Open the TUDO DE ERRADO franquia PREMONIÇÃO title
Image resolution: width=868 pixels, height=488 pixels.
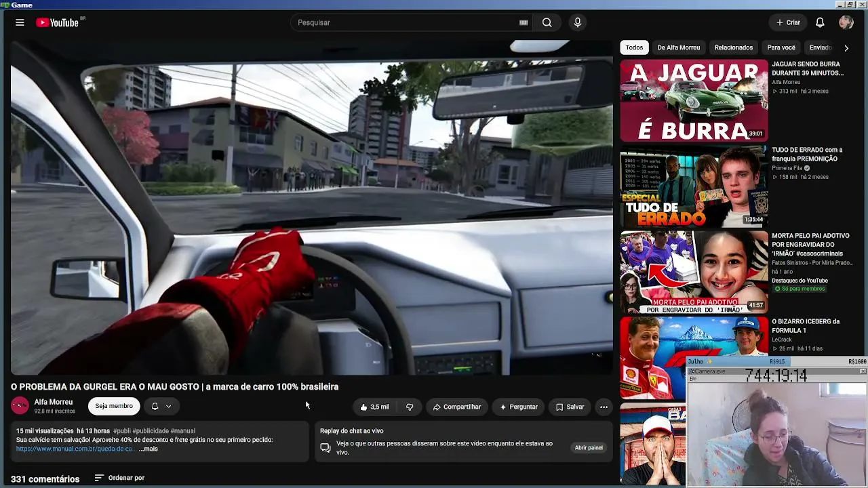click(x=807, y=155)
